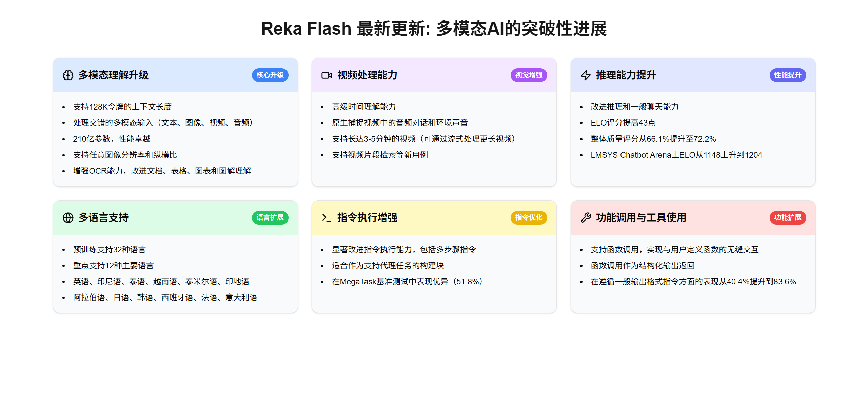Screen dimensions: 868x420
Task: Click the lightning bolt icon for 推理能力提升
Action: point(586,75)
